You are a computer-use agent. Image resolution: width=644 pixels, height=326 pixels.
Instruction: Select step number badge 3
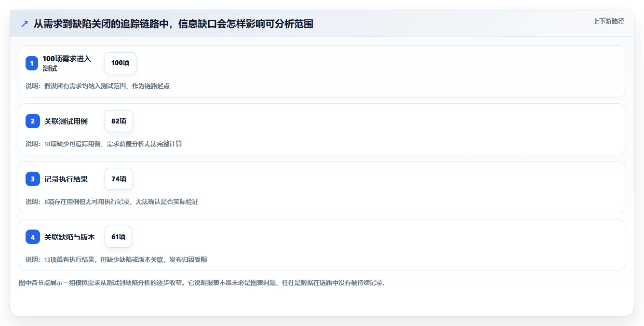click(32, 179)
